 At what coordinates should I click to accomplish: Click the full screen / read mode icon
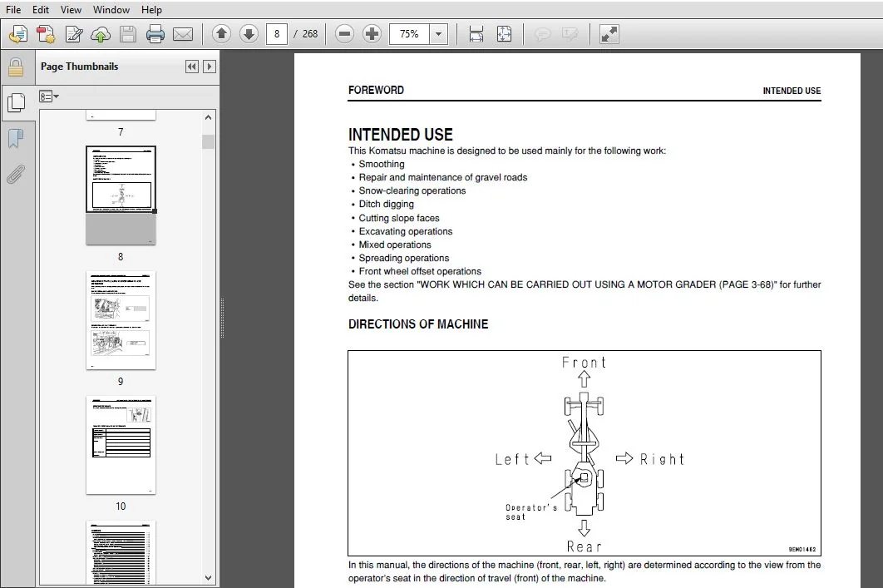609,34
